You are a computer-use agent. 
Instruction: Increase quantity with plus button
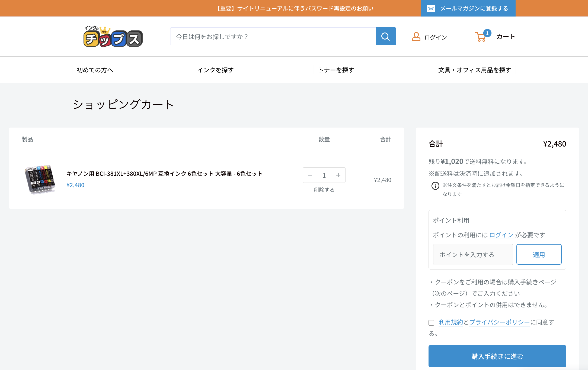point(338,175)
